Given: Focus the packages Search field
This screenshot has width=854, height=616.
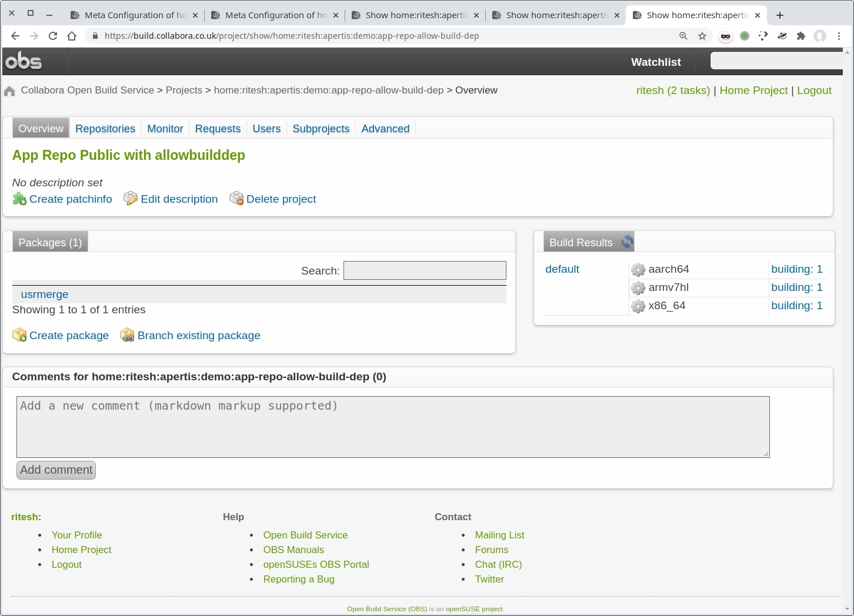Looking at the screenshot, I should tap(425, 270).
